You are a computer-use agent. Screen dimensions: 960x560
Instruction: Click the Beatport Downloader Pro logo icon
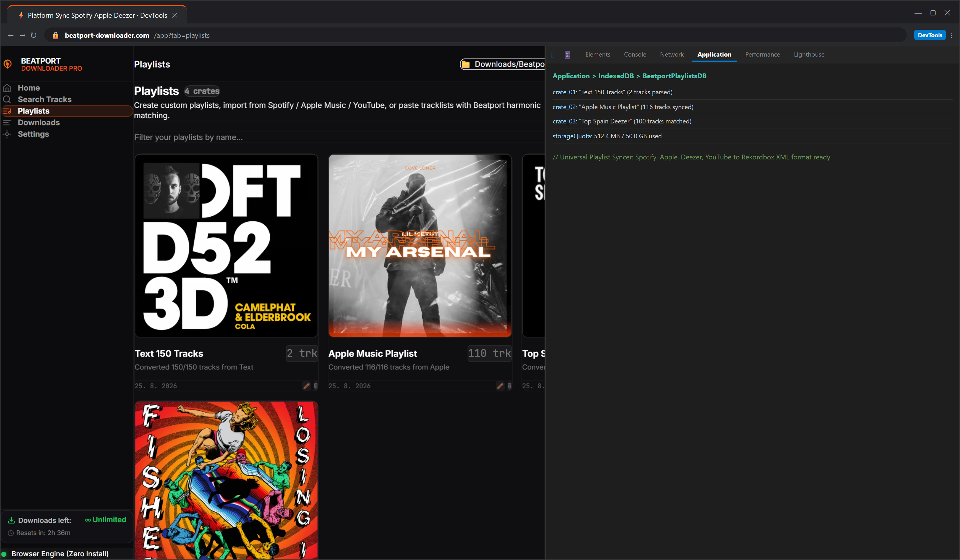pos(8,64)
